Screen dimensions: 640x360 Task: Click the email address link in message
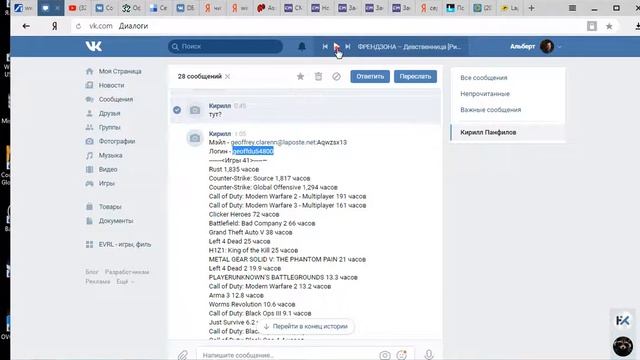pos(273,142)
